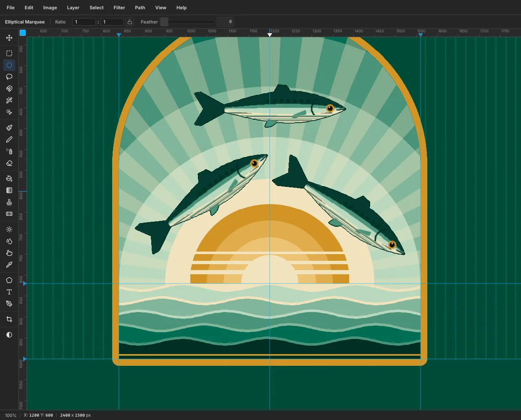521x420 pixels.
Task: Select the Gradient tool
Action: pos(9,190)
